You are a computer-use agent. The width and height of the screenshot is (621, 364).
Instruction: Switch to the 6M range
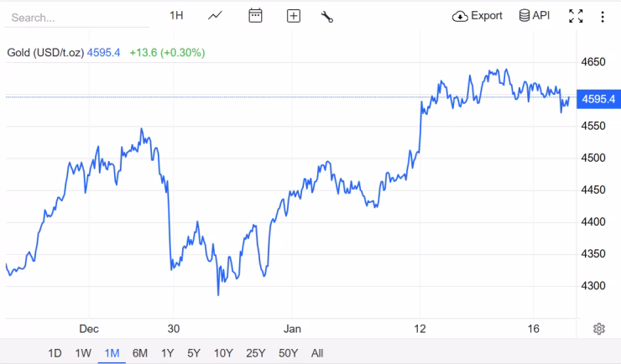click(x=140, y=353)
